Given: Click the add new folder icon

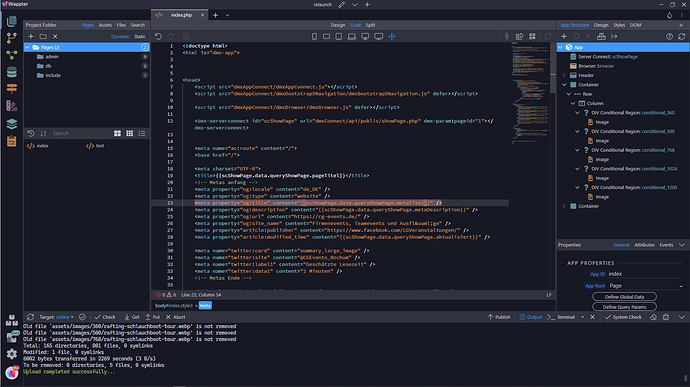Looking at the screenshot, I should pyautogui.click(x=43, y=37).
